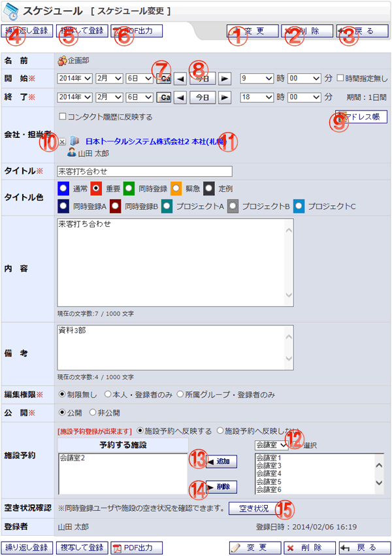Choose gray プロジェクトB title color
This screenshot has height=556, width=392.
[x=233, y=206]
